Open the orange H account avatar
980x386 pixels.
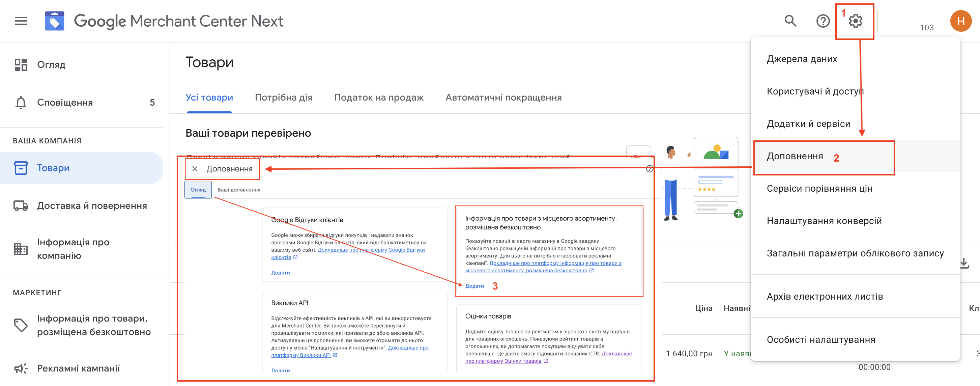tap(960, 21)
